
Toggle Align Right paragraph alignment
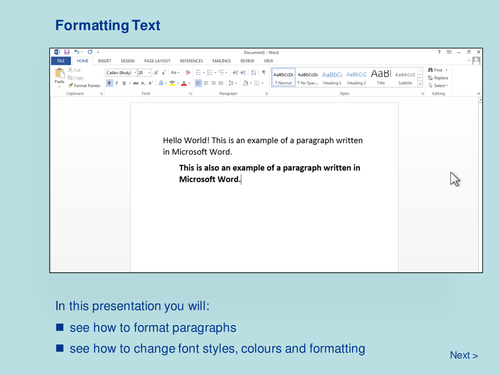coord(213,83)
